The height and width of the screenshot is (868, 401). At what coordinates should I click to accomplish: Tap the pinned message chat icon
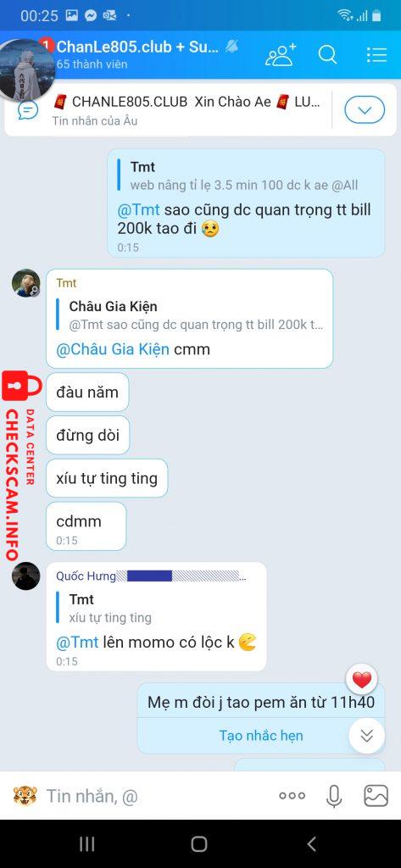(28, 109)
